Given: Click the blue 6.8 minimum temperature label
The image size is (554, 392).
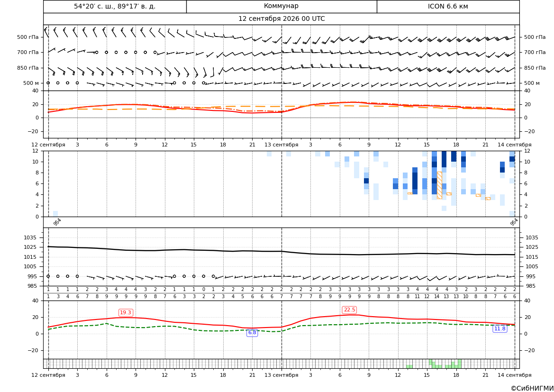Looking at the screenshot, I should (x=252, y=333).
